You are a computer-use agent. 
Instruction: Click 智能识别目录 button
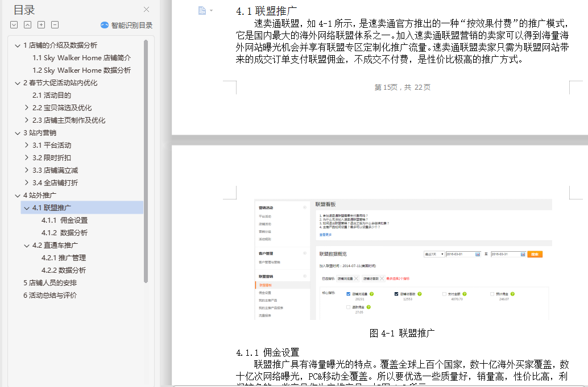pos(127,25)
